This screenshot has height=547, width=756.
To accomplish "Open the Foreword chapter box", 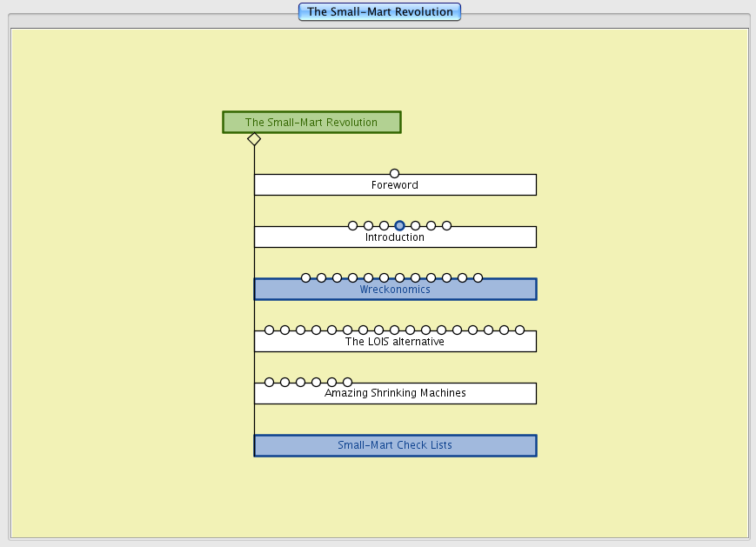I will point(395,186).
